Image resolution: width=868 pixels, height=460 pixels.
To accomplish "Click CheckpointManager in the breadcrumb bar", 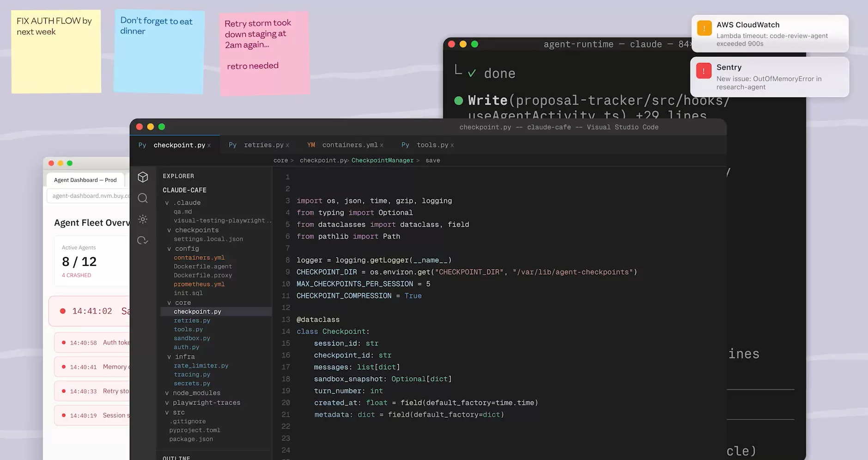I will pos(382,160).
